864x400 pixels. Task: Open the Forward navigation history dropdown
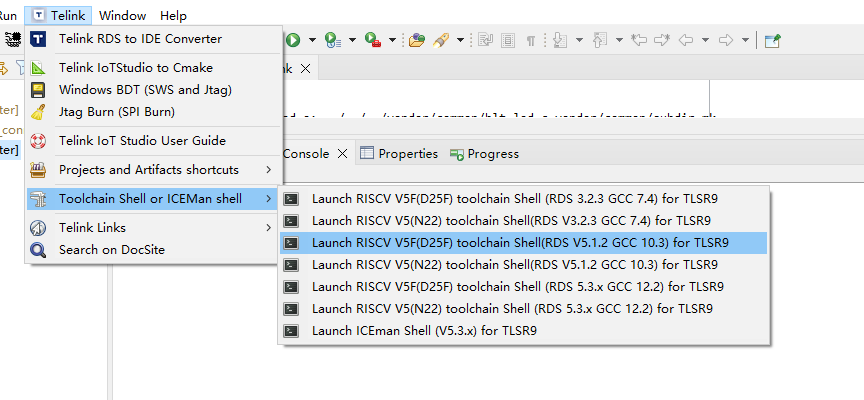coord(745,40)
